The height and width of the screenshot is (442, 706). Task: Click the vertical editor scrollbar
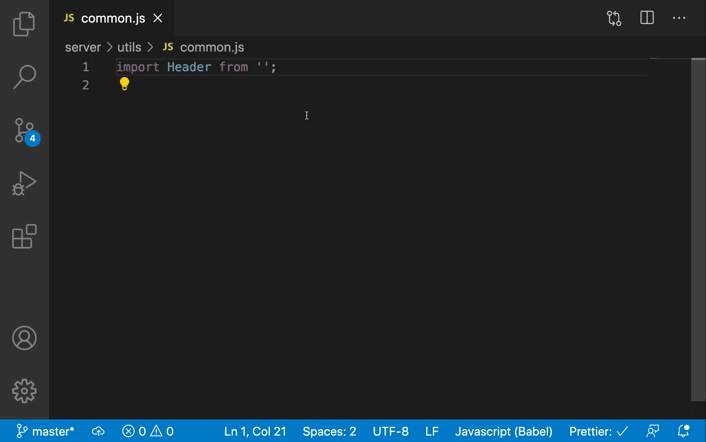coord(698,230)
